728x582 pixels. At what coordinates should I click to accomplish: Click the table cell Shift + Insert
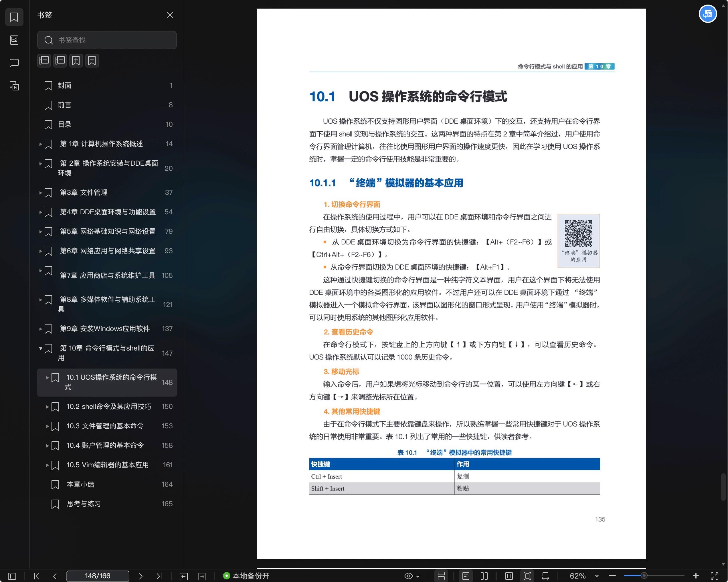(x=381, y=488)
